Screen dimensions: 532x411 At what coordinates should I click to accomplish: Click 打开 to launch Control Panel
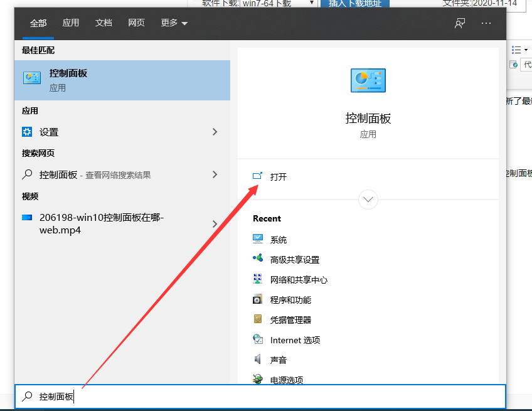pos(278,177)
